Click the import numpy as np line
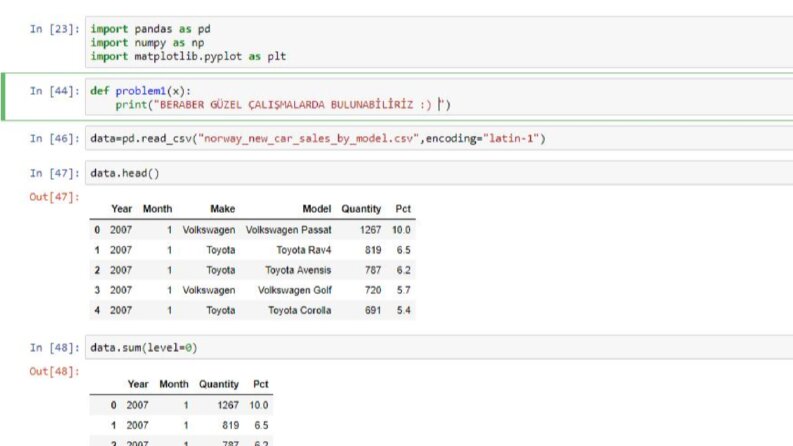 [x=147, y=43]
